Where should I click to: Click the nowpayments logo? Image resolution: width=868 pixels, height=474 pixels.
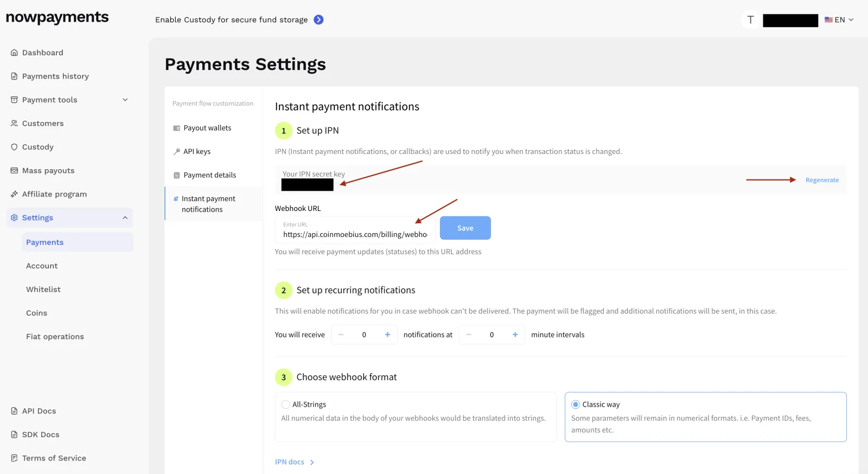tap(57, 18)
